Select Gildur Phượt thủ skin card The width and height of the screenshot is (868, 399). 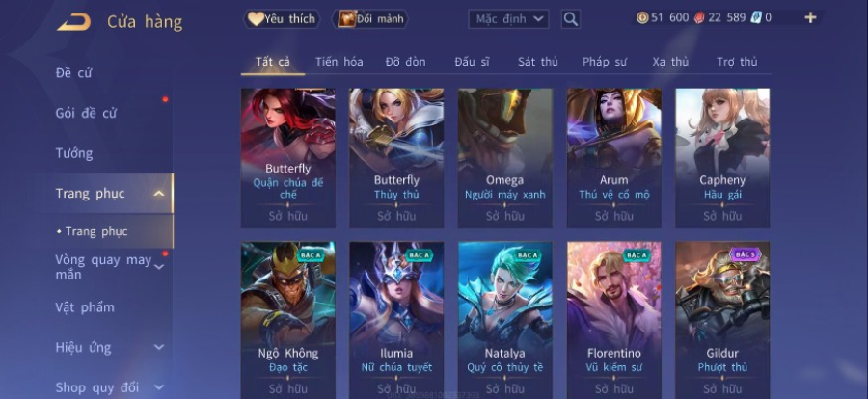coord(722,320)
